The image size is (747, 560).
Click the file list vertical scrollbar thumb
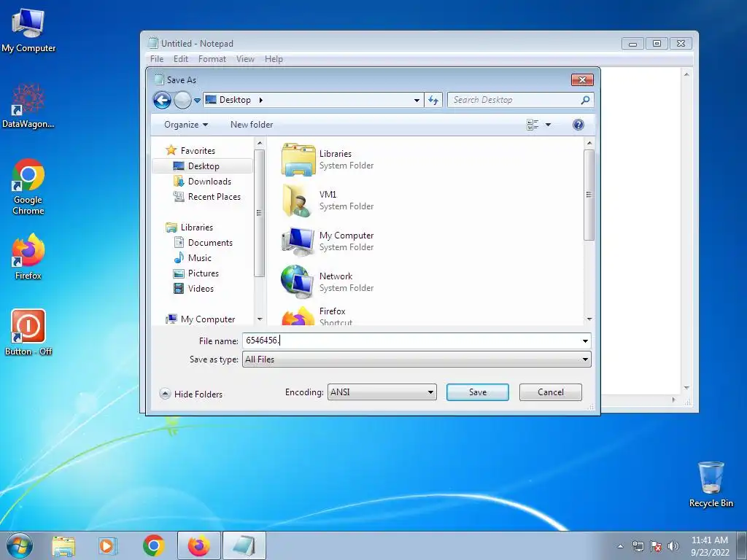click(589, 195)
